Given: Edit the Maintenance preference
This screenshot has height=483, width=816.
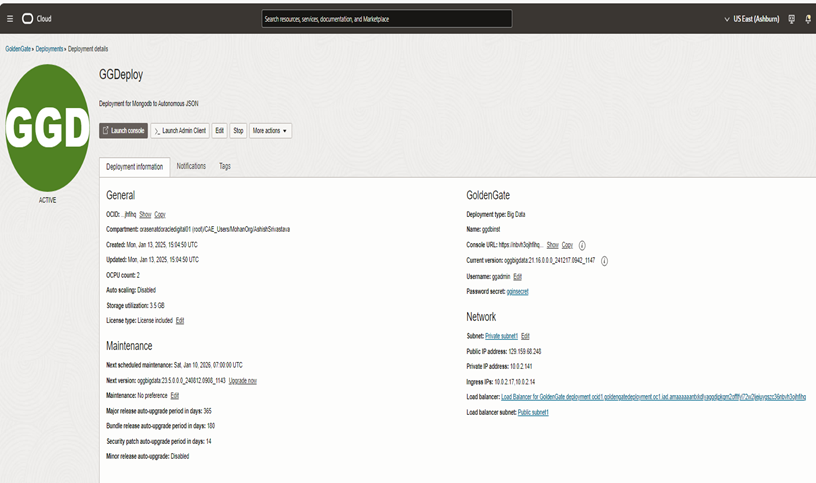Looking at the screenshot, I should [x=175, y=396].
